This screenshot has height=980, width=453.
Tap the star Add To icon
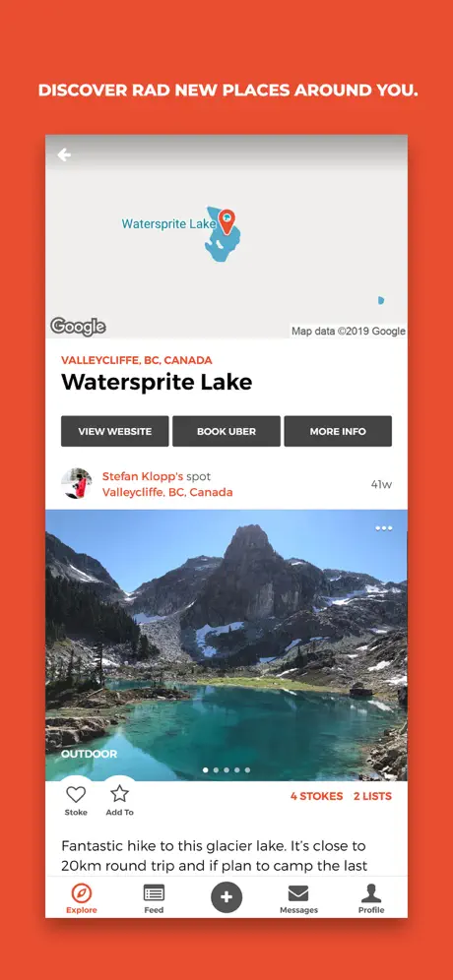[119, 794]
